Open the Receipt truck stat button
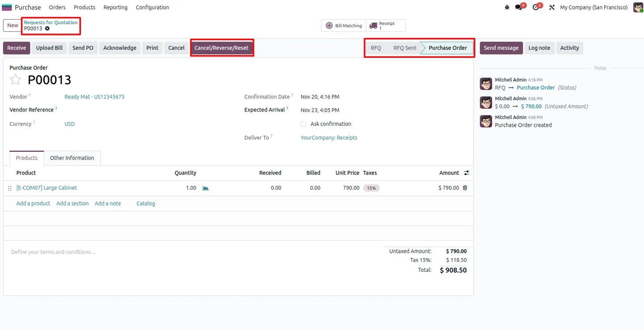 point(386,26)
